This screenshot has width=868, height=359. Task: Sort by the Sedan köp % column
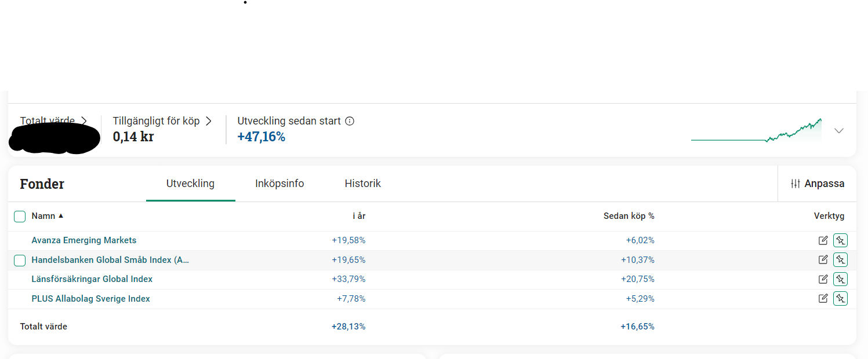click(629, 216)
